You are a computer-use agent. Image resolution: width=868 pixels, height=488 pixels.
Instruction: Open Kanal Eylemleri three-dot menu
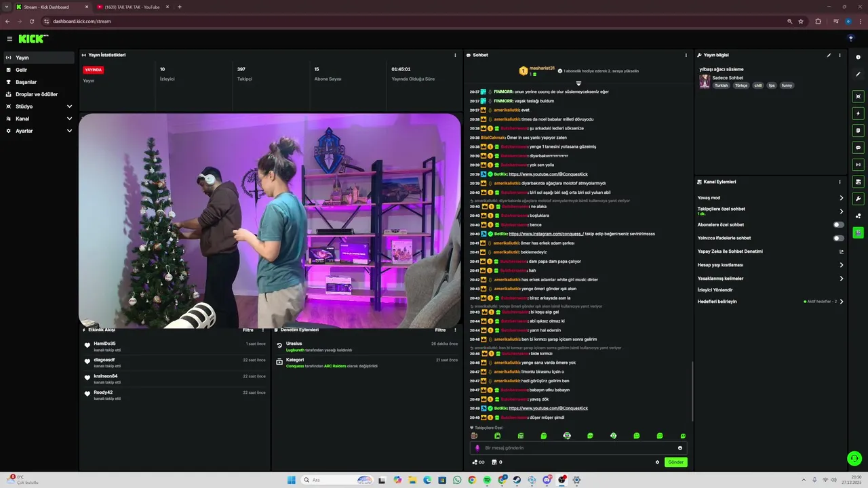pyautogui.click(x=840, y=182)
